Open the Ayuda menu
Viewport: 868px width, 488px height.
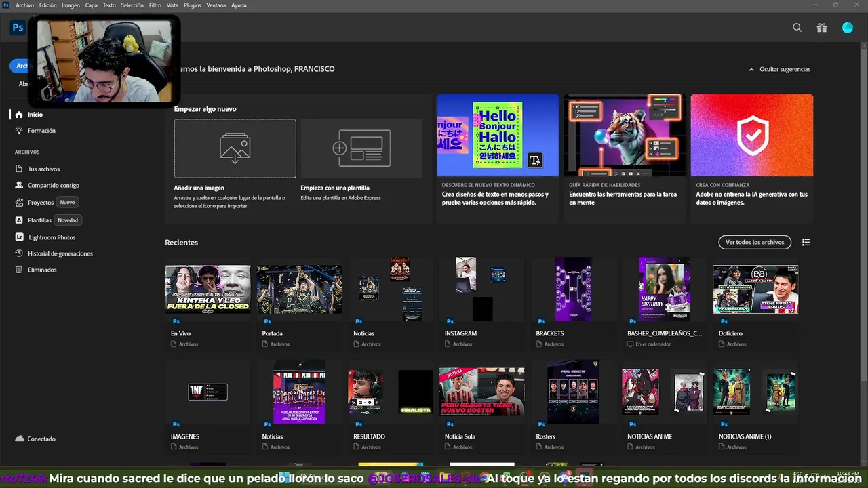(x=239, y=5)
